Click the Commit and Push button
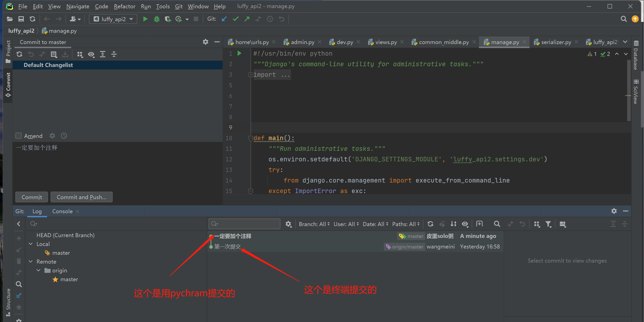The image size is (644, 322). point(82,197)
